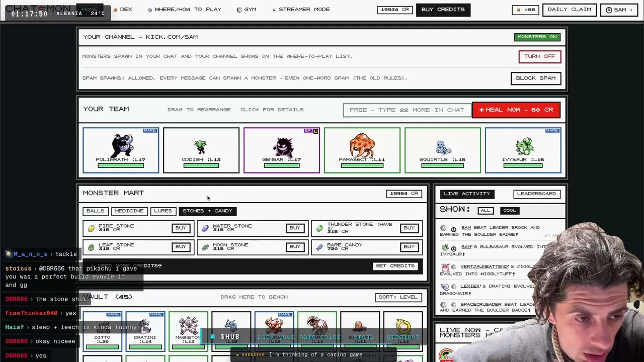
Task: Click Jigglypuff icon in activity feed
Action: point(444,267)
